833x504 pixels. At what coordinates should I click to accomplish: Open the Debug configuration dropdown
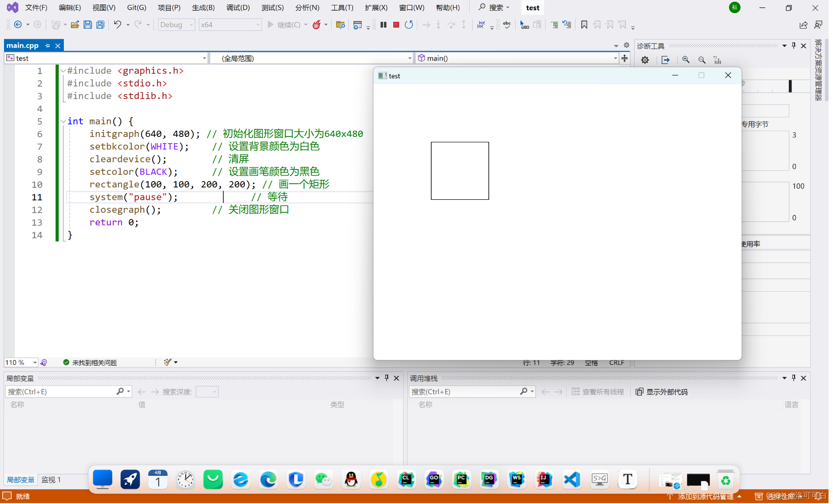pyautogui.click(x=176, y=25)
